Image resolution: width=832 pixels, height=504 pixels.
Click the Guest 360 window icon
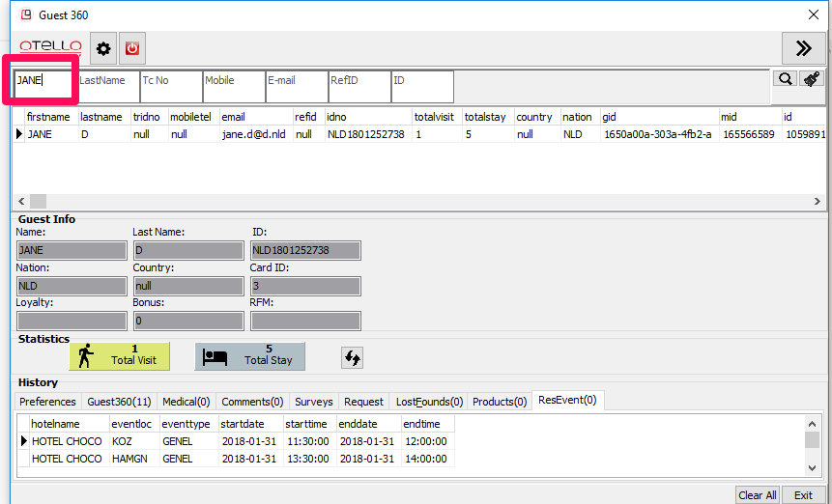[x=26, y=14]
